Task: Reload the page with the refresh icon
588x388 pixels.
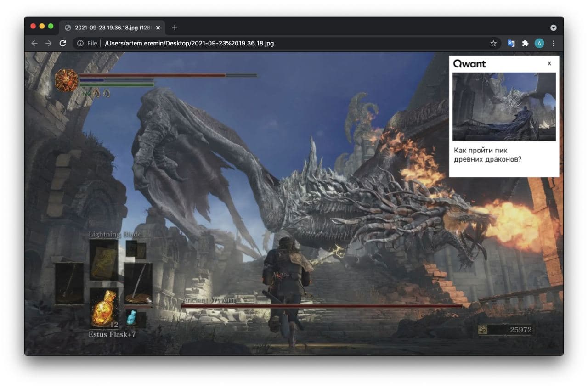Action: tap(63, 43)
